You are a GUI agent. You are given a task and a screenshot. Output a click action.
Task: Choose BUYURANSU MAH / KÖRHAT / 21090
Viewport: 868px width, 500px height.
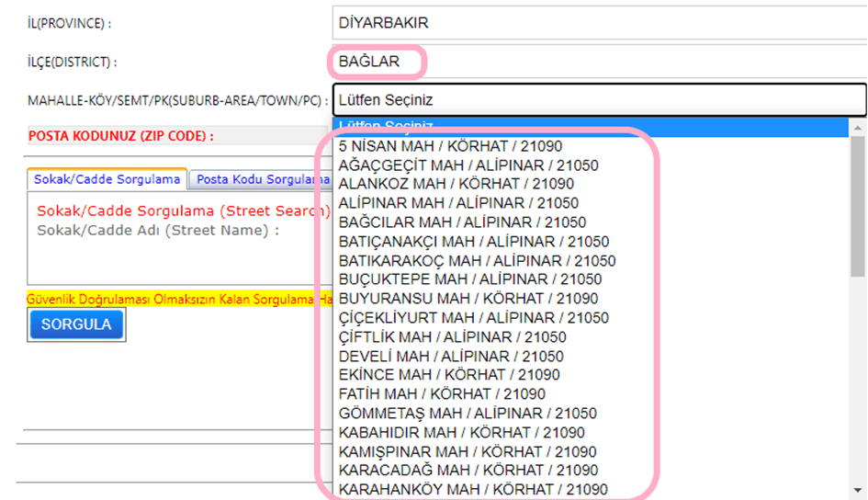[x=468, y=299]
